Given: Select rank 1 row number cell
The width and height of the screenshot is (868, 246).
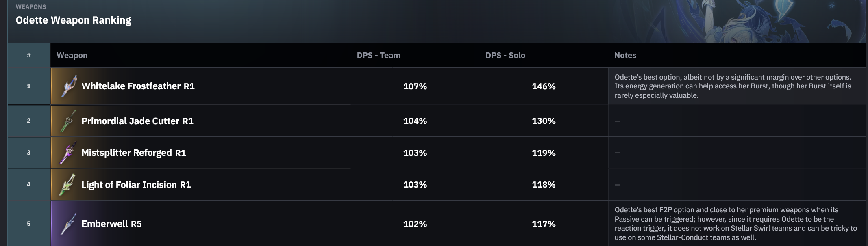Looking at the screenshot, I should tap(28, 86).
